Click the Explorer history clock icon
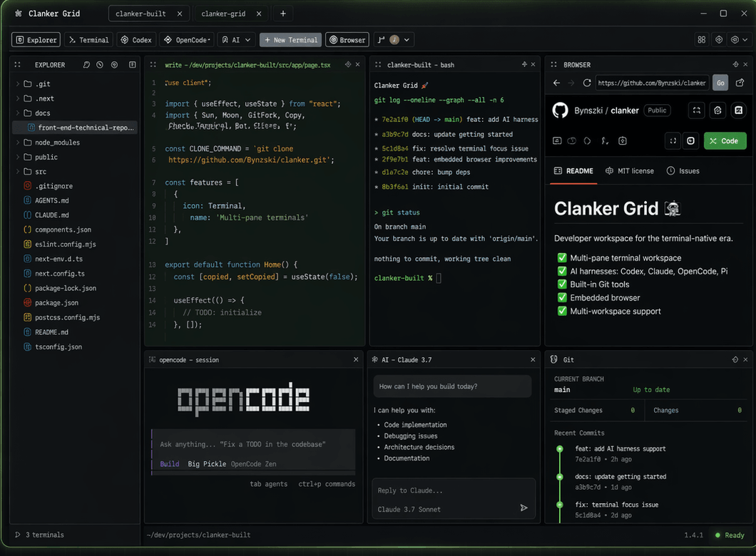This screenshot has height=556, width=756. pos(100,65)
